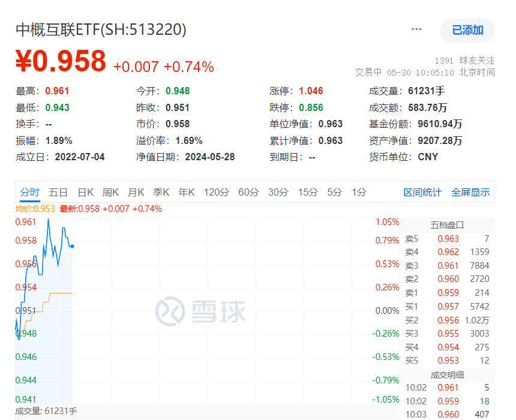
Task: Open the more options menu icon
Action: (416, 29)
